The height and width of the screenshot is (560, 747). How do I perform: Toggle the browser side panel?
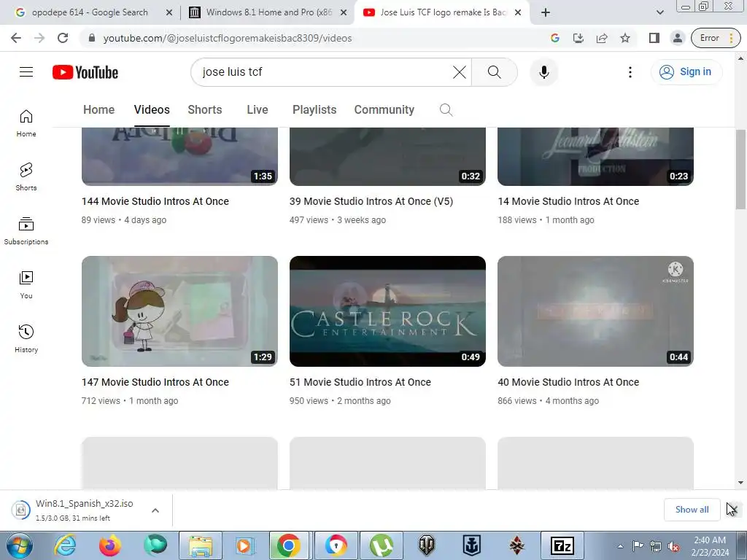654,38
